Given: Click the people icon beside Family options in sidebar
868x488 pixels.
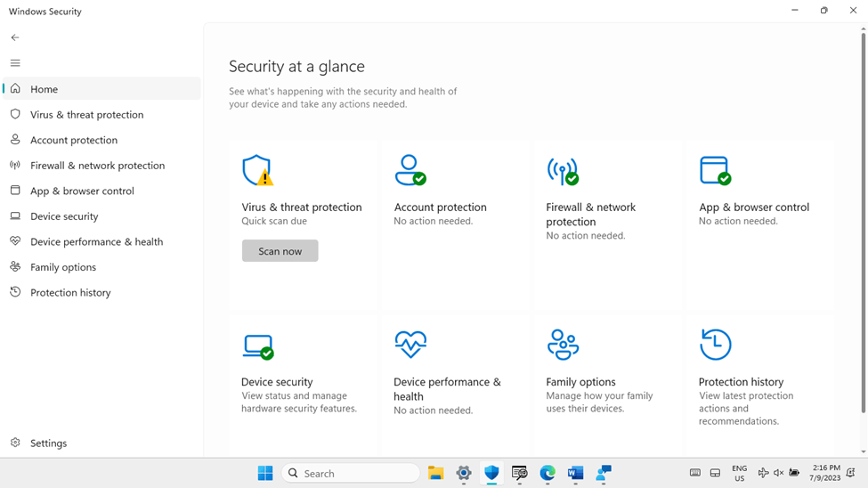Looking at the screenshot, I should pos(15,267).
